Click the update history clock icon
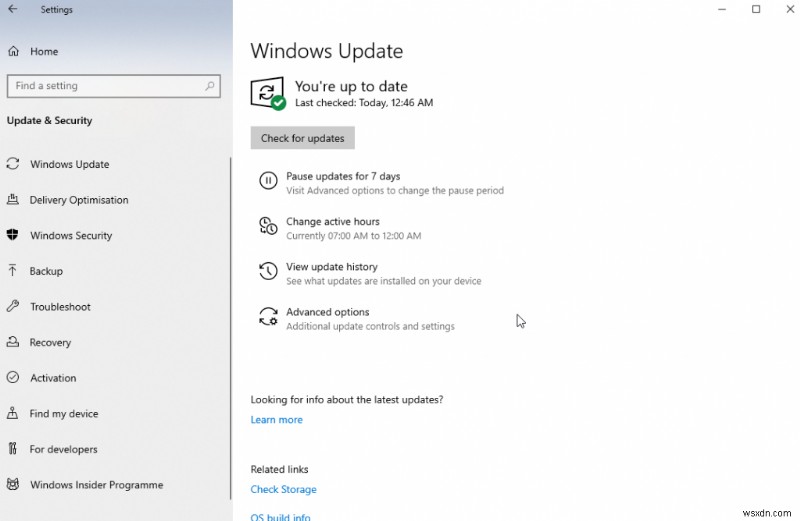This screenshot has width=800, height=521. (x=268, y=271)
